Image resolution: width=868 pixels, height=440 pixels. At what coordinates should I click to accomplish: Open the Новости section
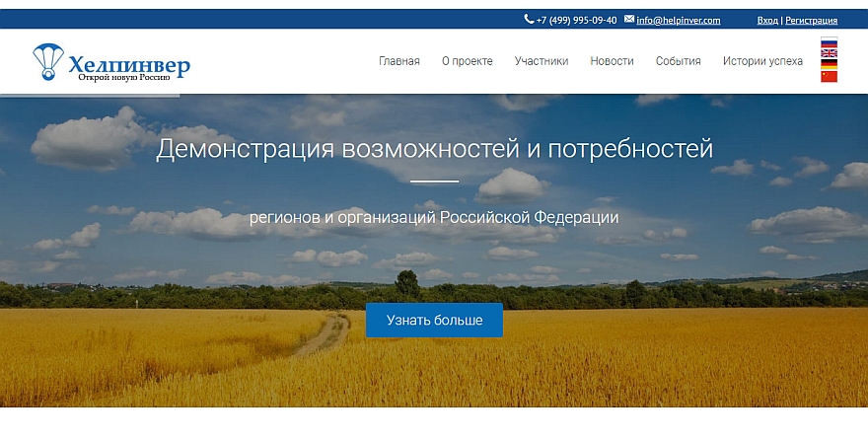pos(612,61)
